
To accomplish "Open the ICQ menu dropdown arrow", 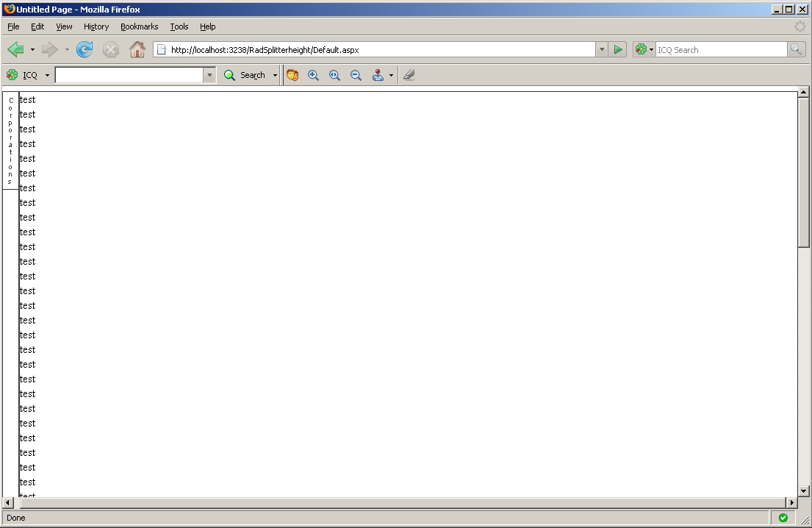I will coord(47,75).
